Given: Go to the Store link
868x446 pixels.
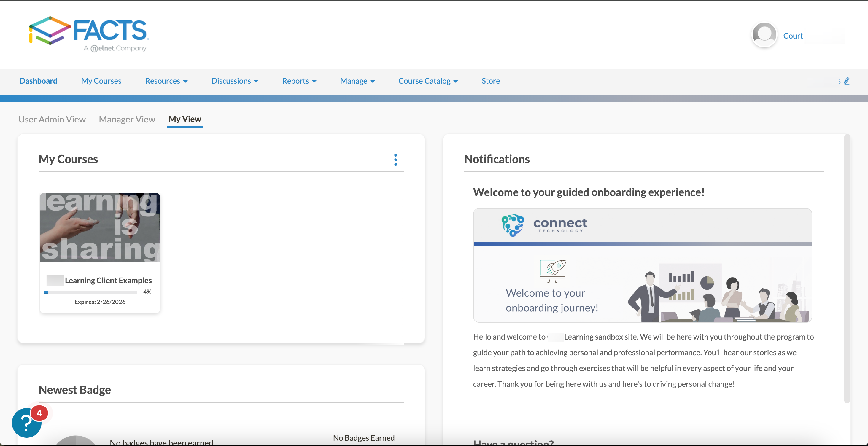Looking at the screenshot, I should click(490, 81).
